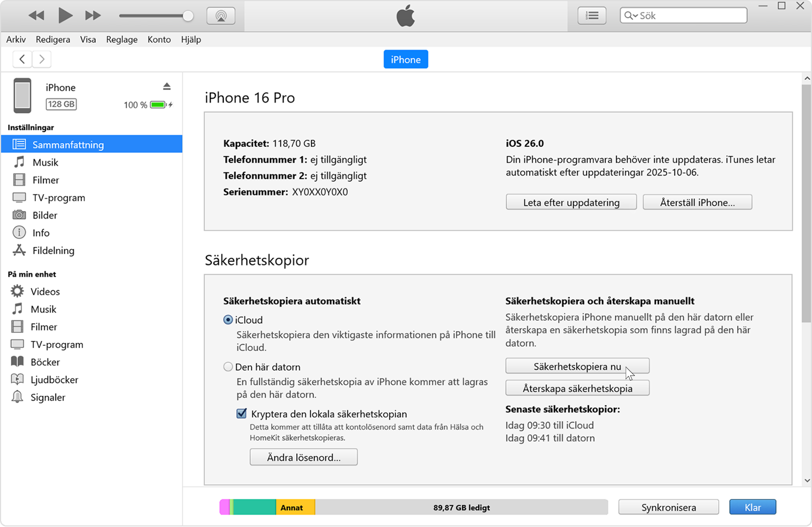
Task: Eject the connected iPhone
Action: [167, 86]
